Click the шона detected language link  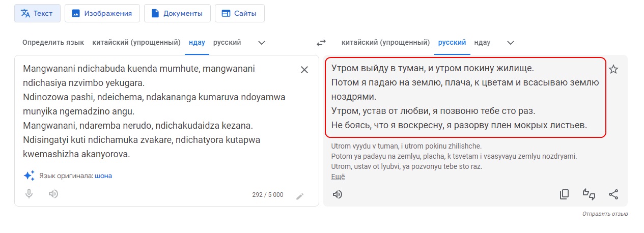[x=103, y=176]
